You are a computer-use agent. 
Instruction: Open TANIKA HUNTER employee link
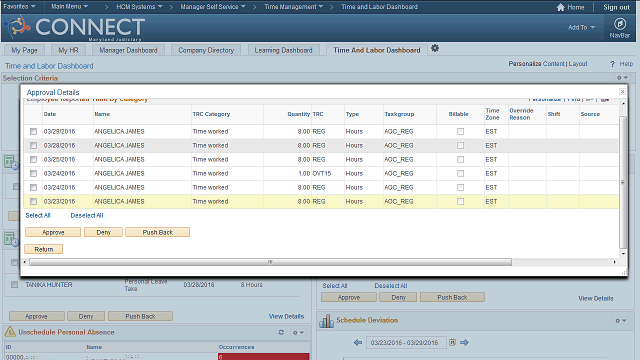[x=49, y=284]
